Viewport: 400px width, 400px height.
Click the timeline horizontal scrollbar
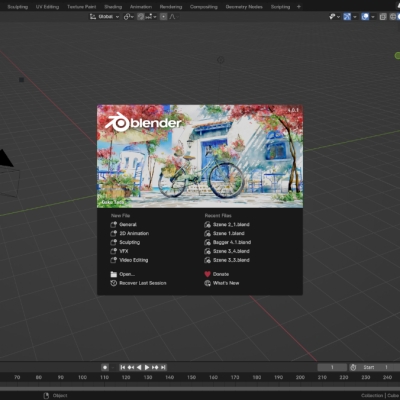[200, 389]
